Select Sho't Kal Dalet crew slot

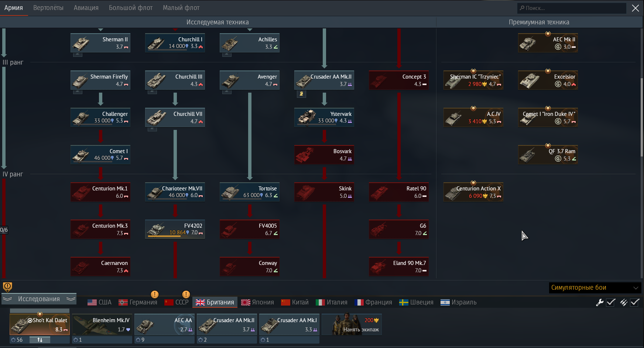pyautogui.click(x=40, y=324)
